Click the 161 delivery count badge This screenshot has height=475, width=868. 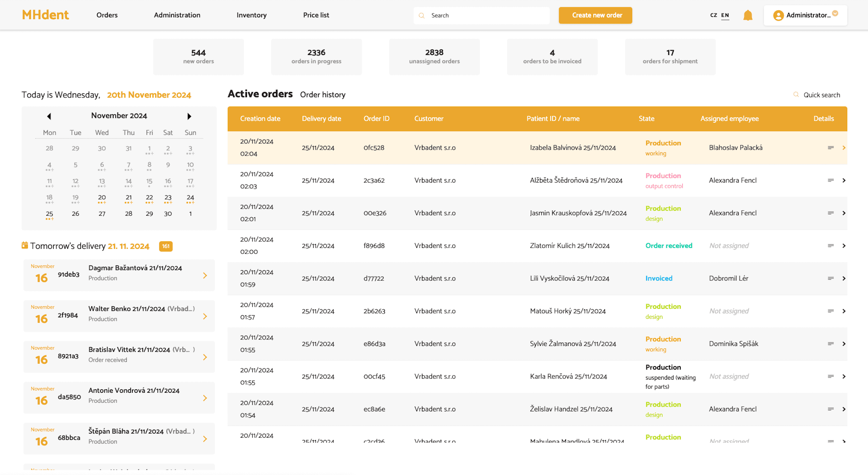[x=166, y=246]
